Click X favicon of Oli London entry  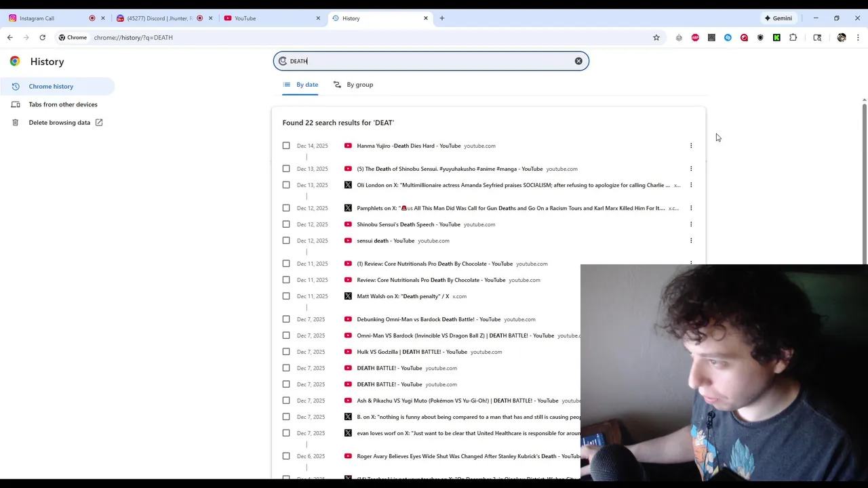(x=348, y=185)
